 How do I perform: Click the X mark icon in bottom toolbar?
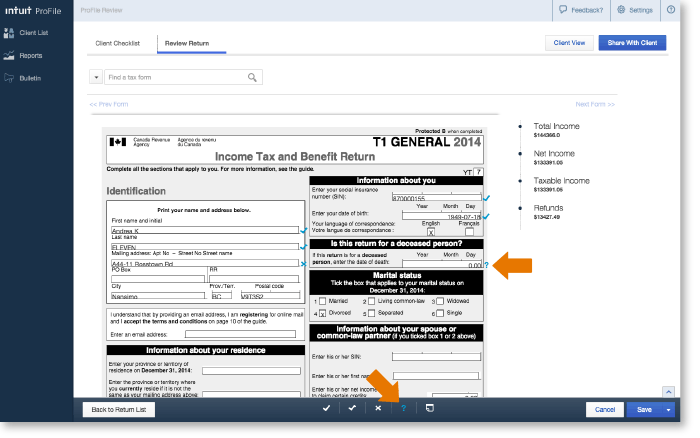(x=378, y=408)
